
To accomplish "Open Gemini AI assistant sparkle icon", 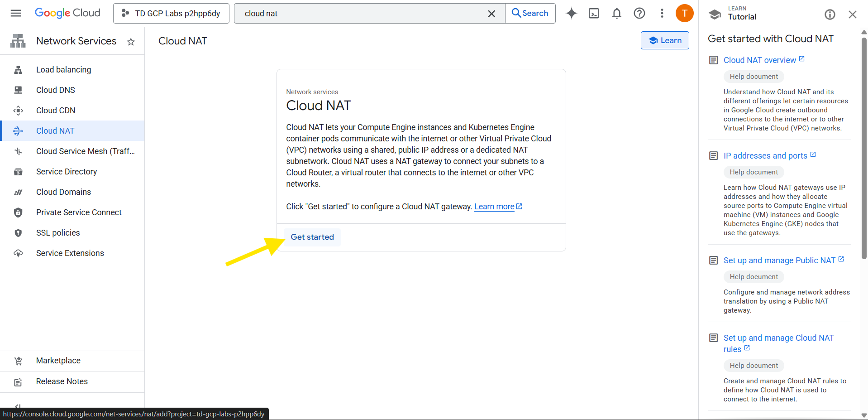I will 572,13.
